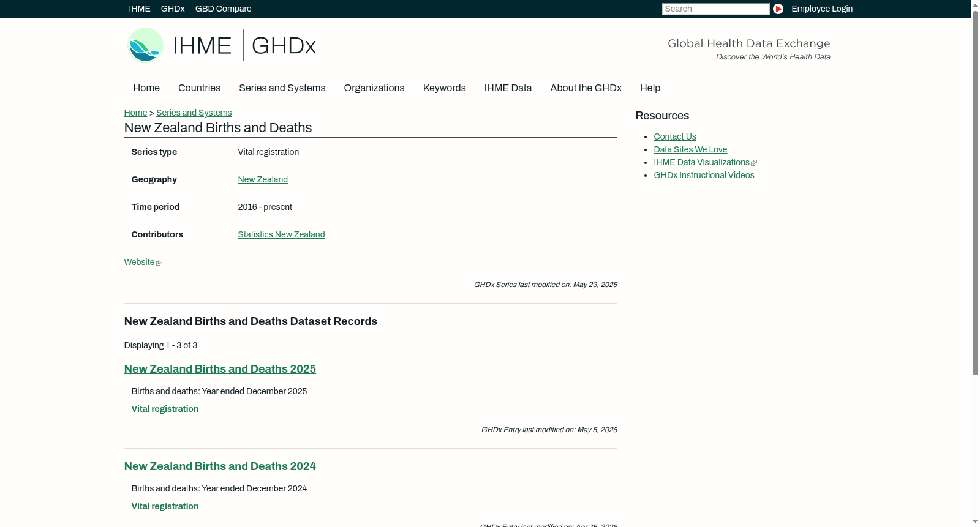This screenshot has width=980, height=527.
Task: Open the Keywords menu
Action: pyautogui.click(x=445, y=88)
